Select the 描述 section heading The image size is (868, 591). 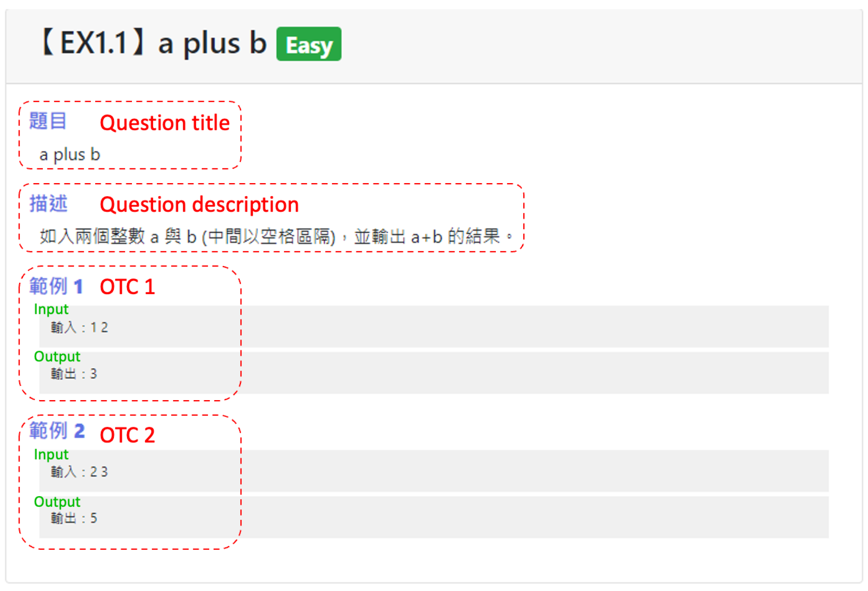click(x=48, y=204)
